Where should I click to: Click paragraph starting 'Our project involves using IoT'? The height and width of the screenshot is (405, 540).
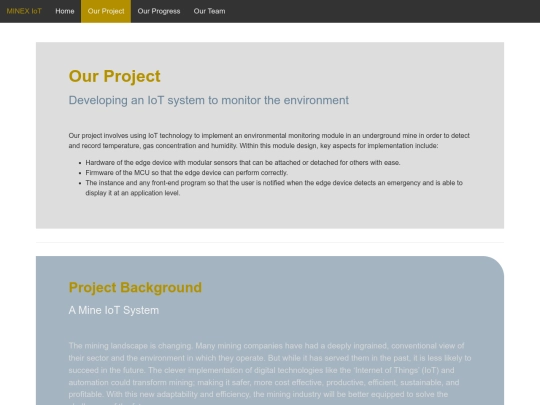point(269,141)
